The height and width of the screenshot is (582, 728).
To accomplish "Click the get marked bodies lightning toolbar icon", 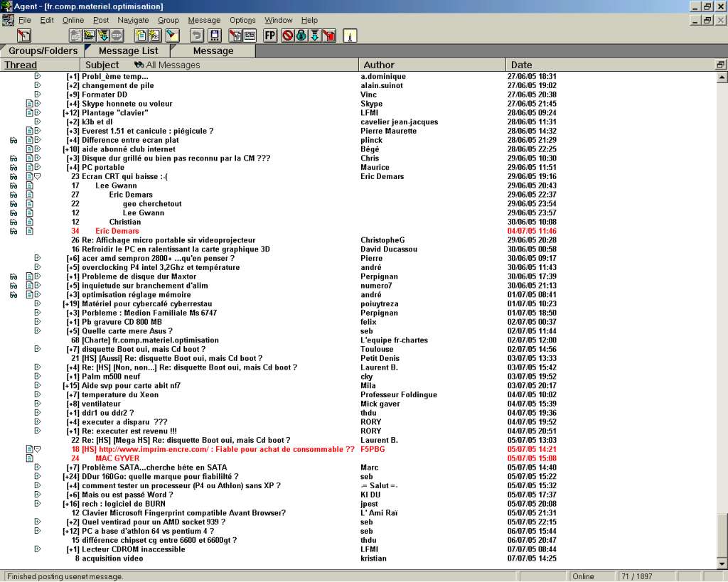I will (x=102, y=36).
